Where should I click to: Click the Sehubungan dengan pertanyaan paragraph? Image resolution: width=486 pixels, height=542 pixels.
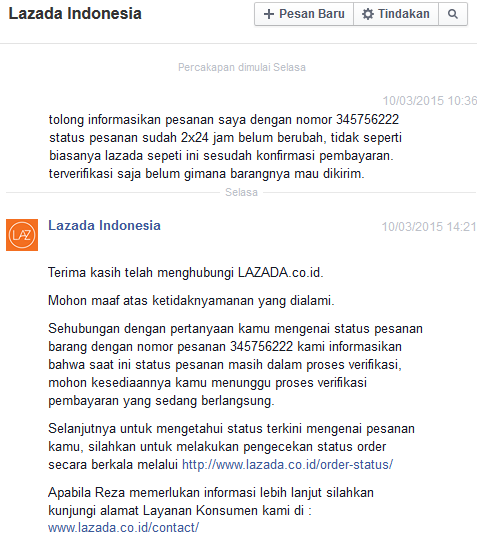click(235, 365)
